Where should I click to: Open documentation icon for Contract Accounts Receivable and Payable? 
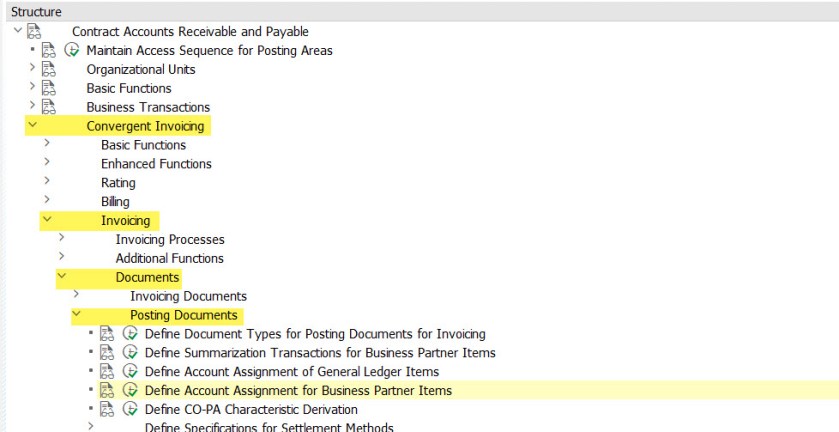[34, 32]
